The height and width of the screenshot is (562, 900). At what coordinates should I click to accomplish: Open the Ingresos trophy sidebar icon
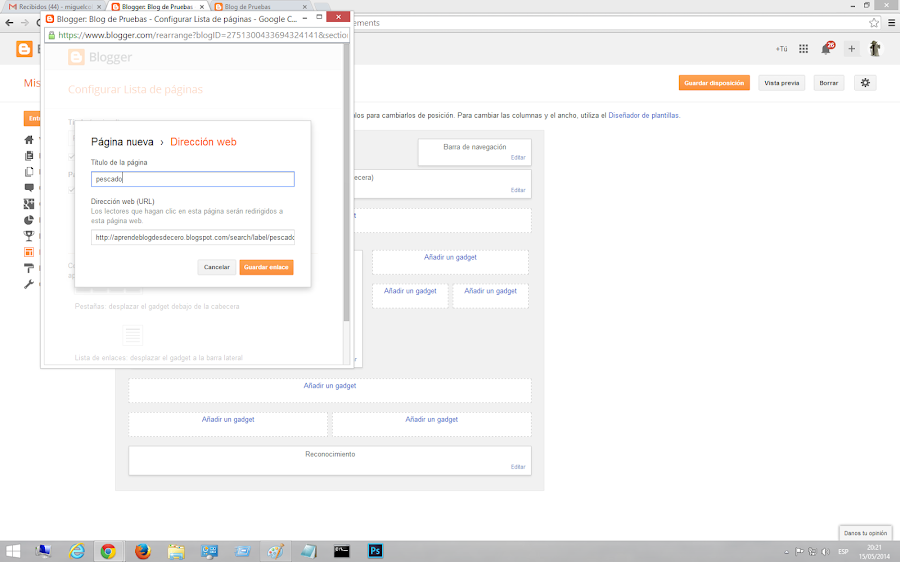click(x=29, y=235)
